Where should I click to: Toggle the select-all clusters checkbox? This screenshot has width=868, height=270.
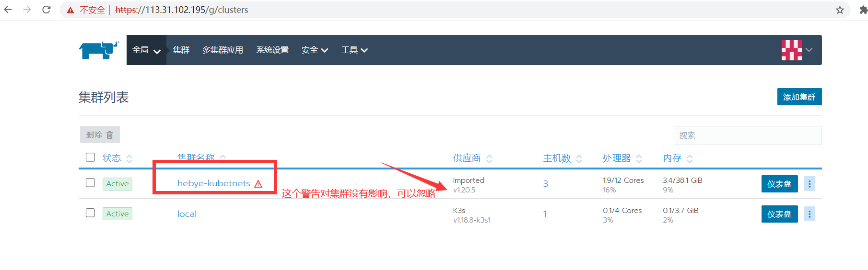click(90, 157)
